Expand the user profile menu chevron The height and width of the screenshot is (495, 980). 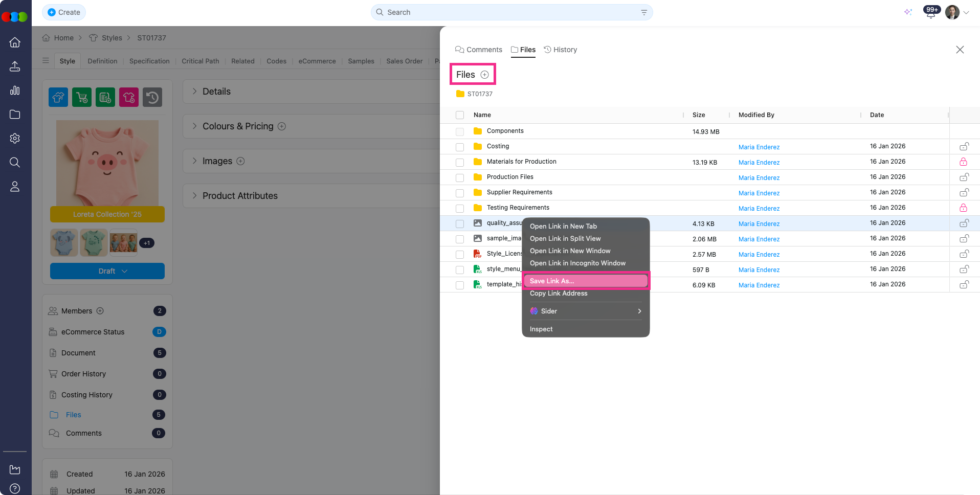966,13
